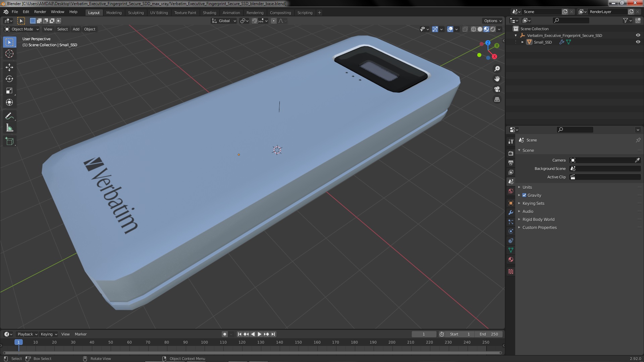Select the Measure tool
The width and height of the screenshot is (644, 362).
(x=9, y=128)
